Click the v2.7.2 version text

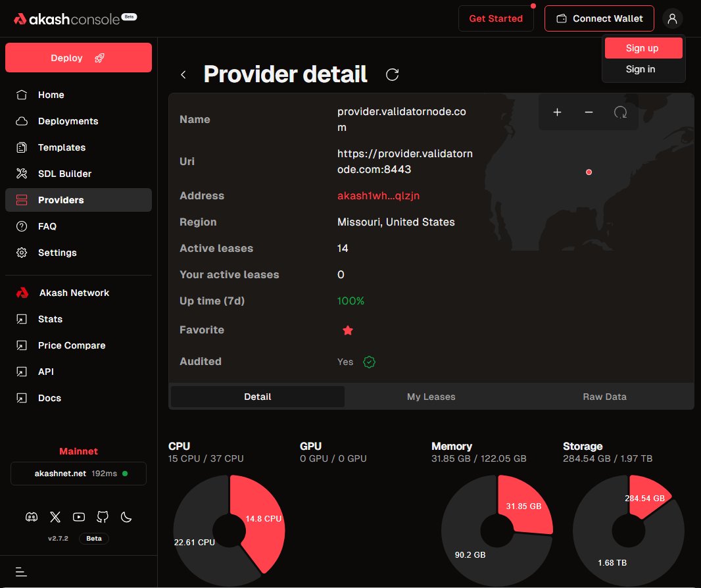pyautogui.click(x=58, y=539)
